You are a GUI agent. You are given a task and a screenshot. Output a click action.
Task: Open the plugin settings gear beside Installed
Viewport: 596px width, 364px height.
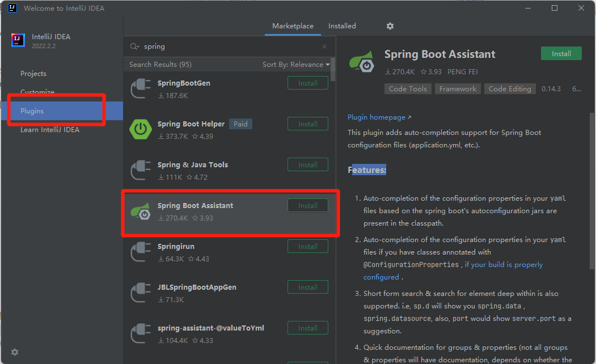pos(390,26)
